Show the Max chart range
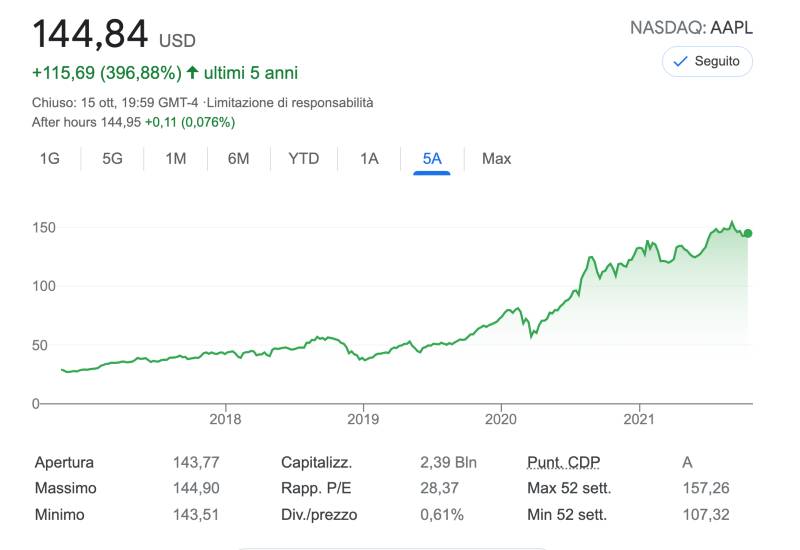800x550 pixels. tap(496, 159)
